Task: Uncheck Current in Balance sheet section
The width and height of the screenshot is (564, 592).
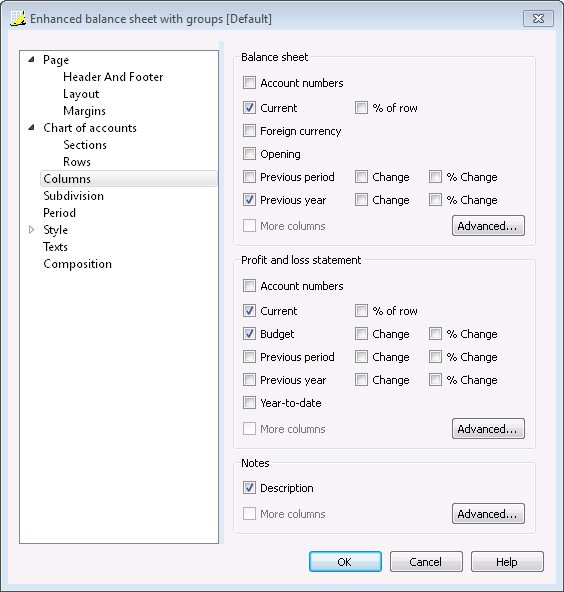Action: pos(249,108)
